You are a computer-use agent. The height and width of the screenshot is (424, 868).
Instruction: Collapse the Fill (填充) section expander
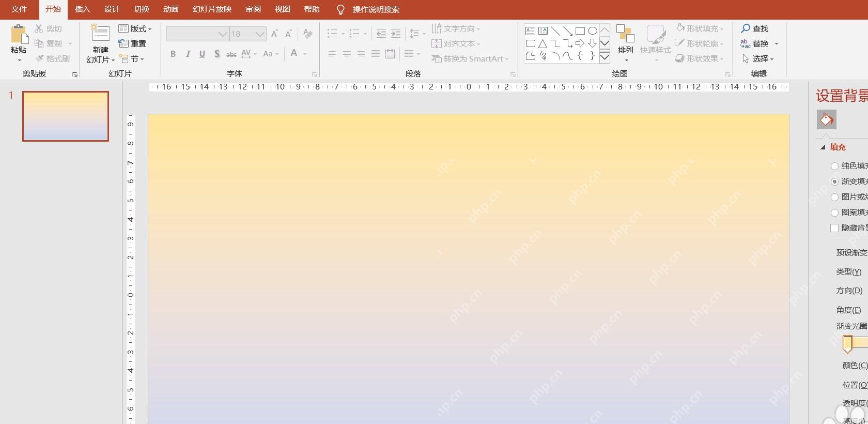coord(823,147)
